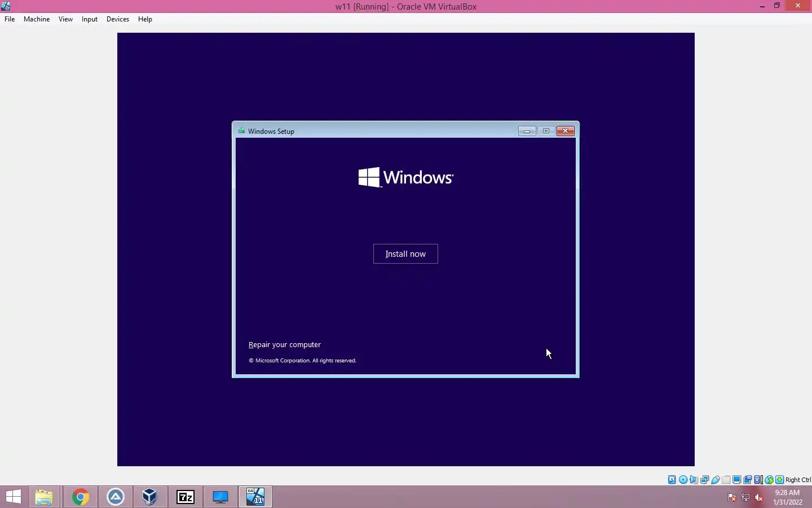Viewport: 812px width, 508px height.
Task: Maximize the Windows Setup dialog
Action: pyautogui.click(x=546, y=131)
